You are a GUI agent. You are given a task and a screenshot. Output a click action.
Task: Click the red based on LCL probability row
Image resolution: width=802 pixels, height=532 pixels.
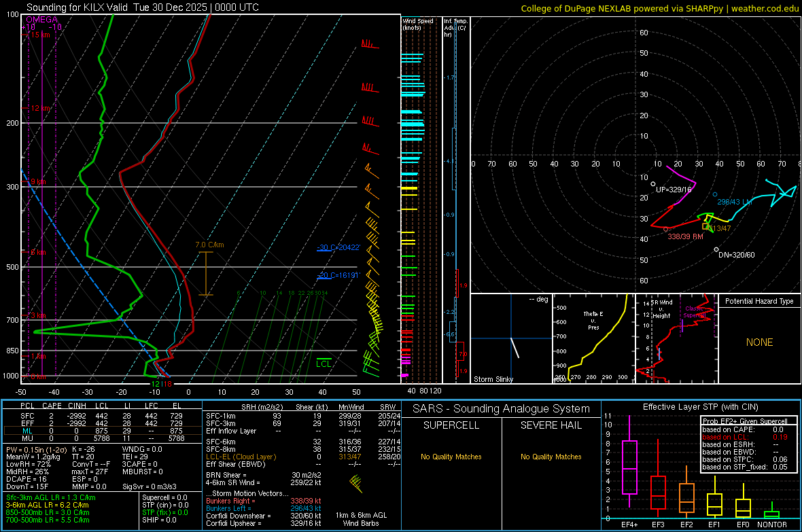tap(745, 437)
